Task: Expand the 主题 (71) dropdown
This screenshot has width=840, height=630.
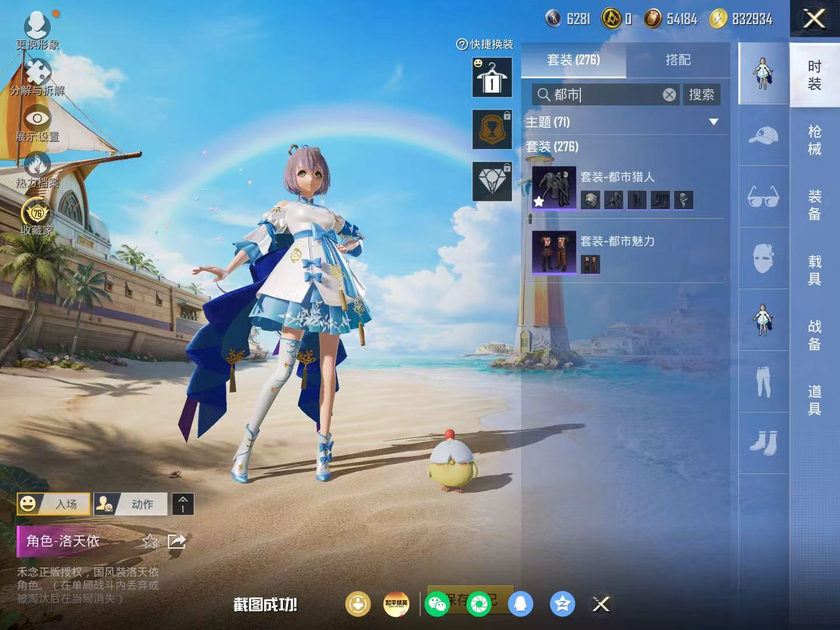Action: click(x=713, y=122)
